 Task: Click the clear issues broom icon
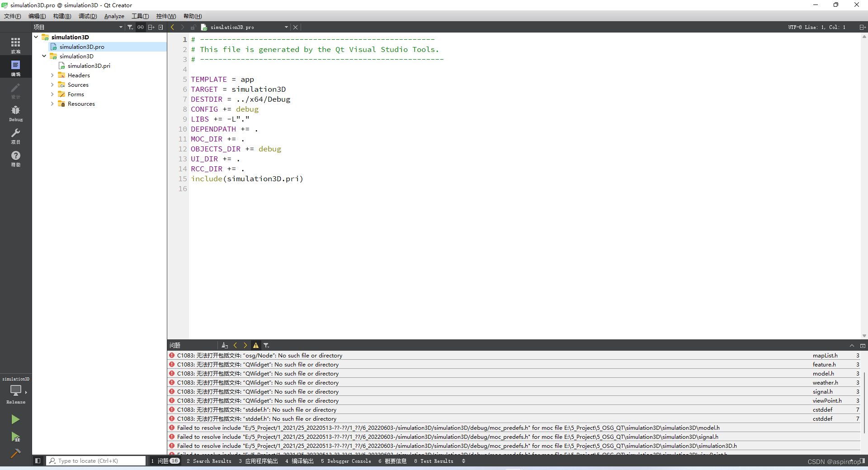[225, 345]
